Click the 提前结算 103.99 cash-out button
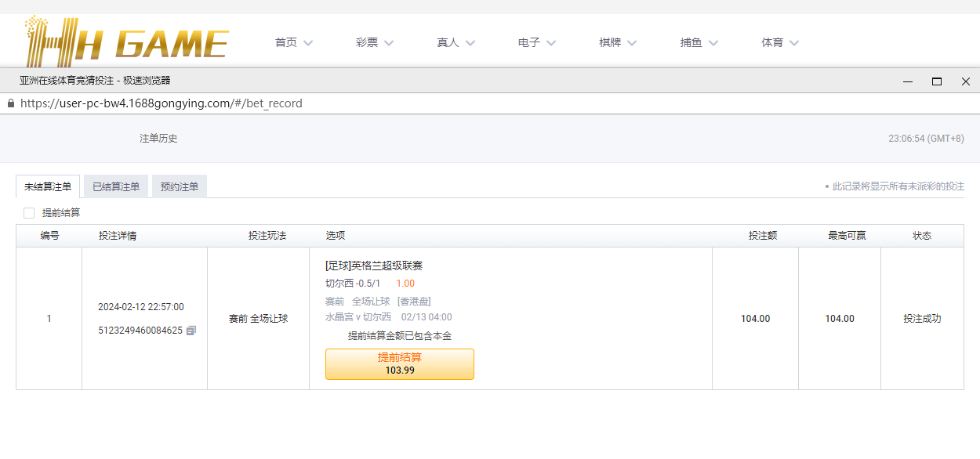Viewport: 980px width, 459px height. click(400, 364)
